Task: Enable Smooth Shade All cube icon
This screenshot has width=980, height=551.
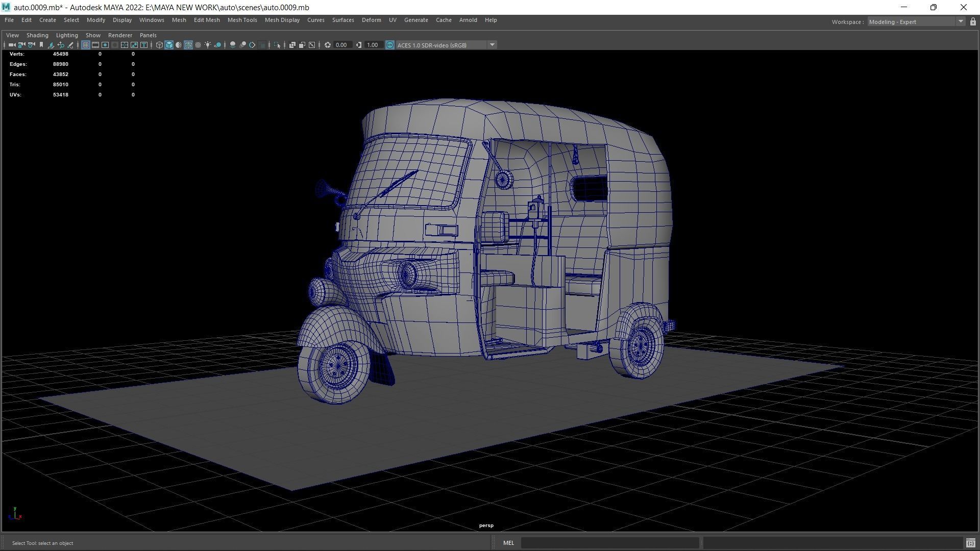Action: pyautogui.click(x=169, y=45)
